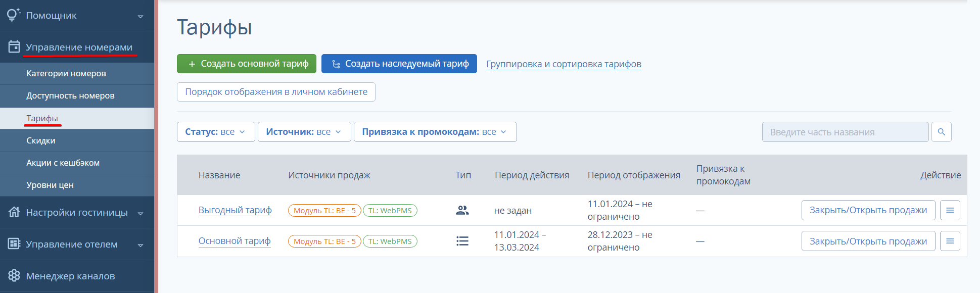This screenshot has width=980, height=293.
Task: Open the Выгодный тариф link
Action: (x=235, y=210)
